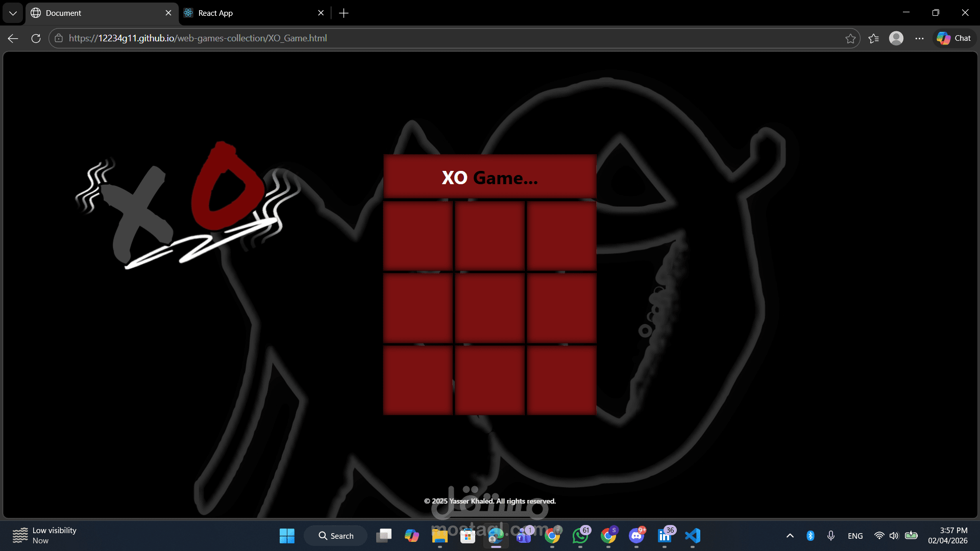The width and height of the screenshot is (980, 551).
Task: Mark the bottom-right cell of the XO grid
Action: pyautogui.click(x=561, y=380)
